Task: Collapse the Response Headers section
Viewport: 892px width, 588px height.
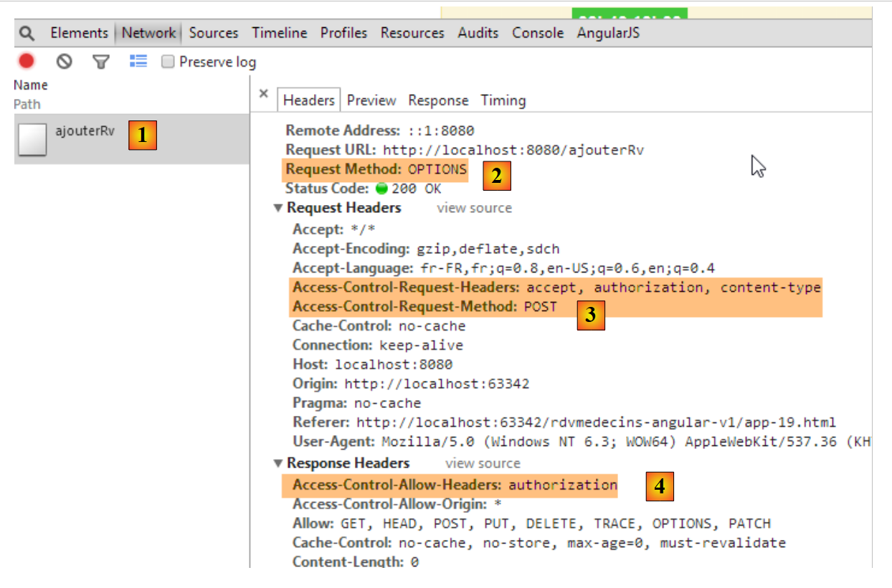Action: (277, 463)
